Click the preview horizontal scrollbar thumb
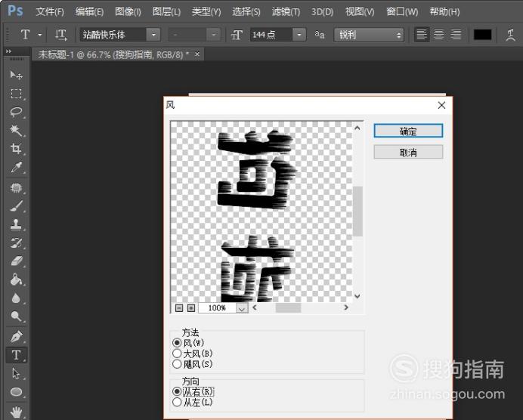The width and height of the screenshot is (523, 420). point(288,307)
